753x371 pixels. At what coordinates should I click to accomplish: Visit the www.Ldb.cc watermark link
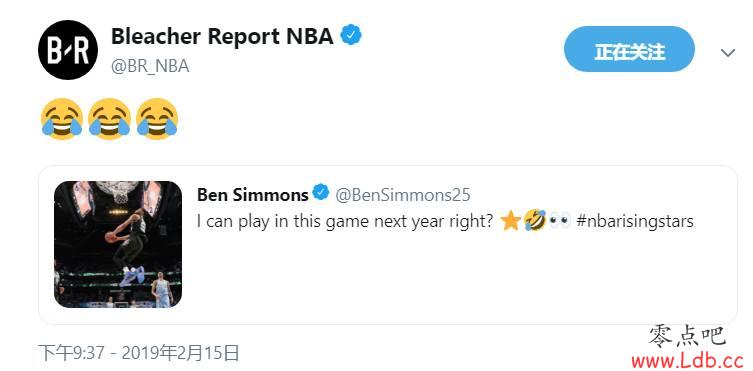tap(687, 359)
